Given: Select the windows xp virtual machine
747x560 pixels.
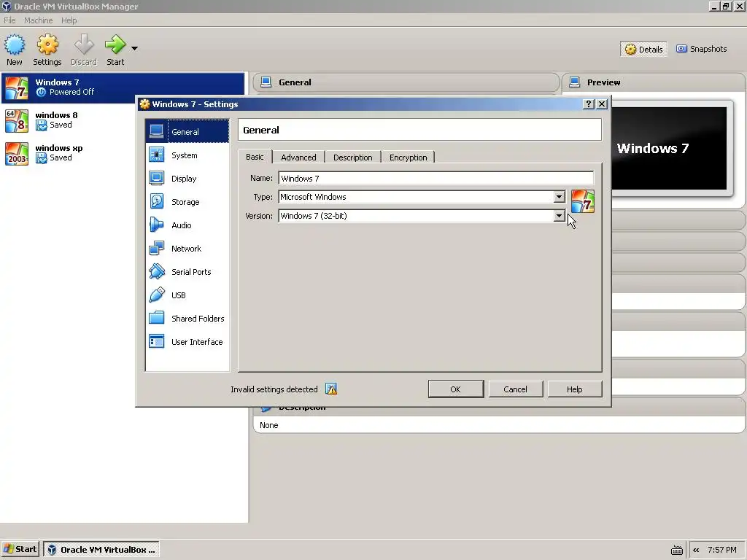Looking at the screenshot, I should point(123,153).
